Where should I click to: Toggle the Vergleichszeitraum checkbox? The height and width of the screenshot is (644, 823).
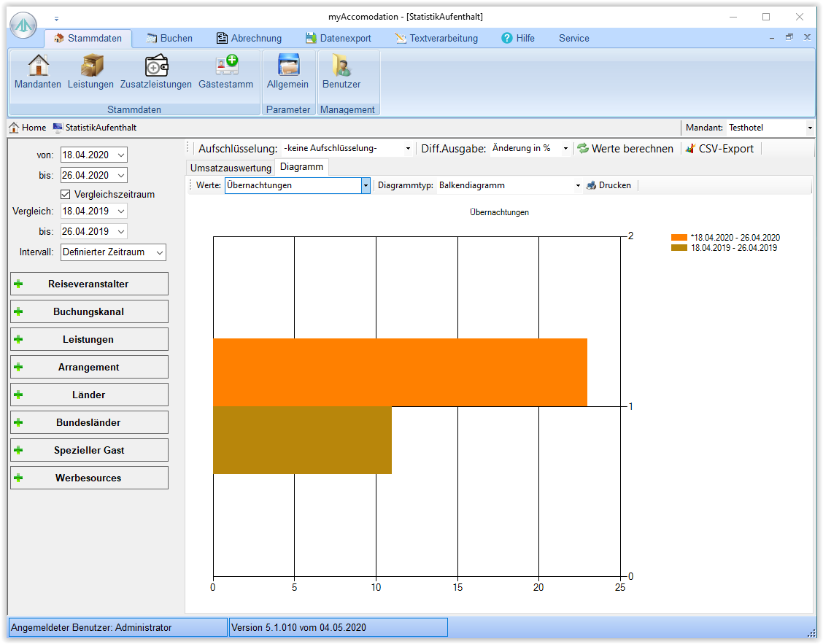point(66,195)
